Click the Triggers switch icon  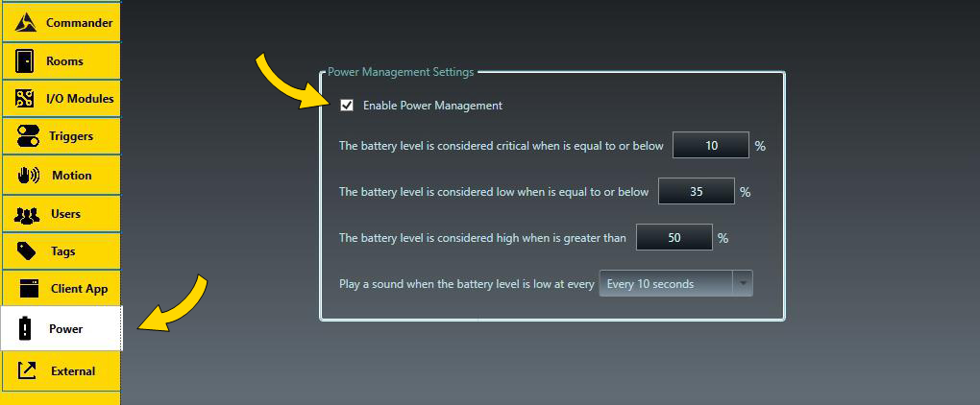tap(28, 136)
